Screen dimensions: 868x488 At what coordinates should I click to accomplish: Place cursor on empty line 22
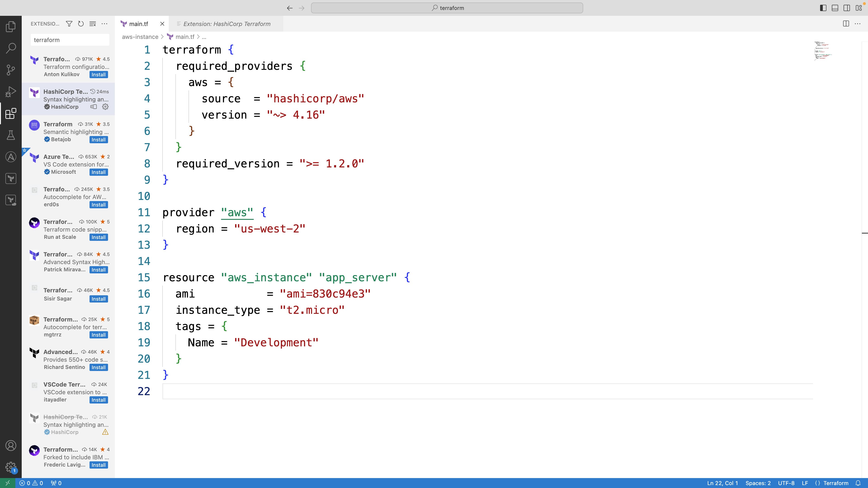pos(488,391)
